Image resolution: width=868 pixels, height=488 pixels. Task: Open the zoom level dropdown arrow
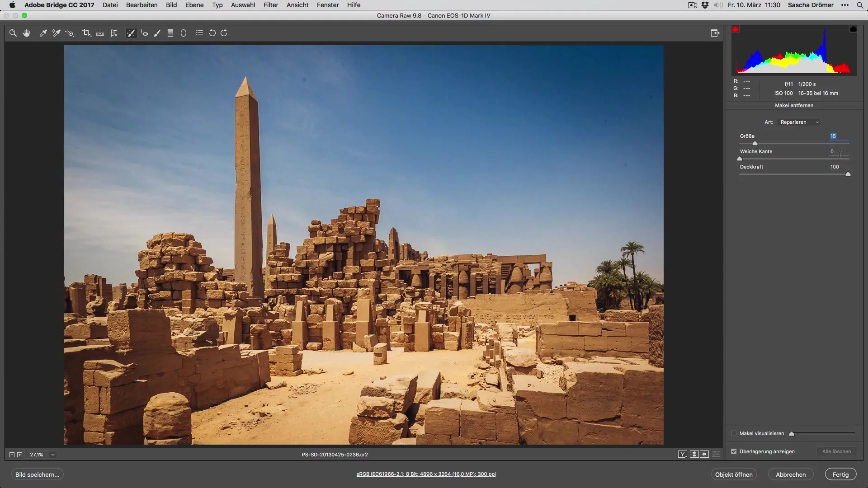point(53,455)
